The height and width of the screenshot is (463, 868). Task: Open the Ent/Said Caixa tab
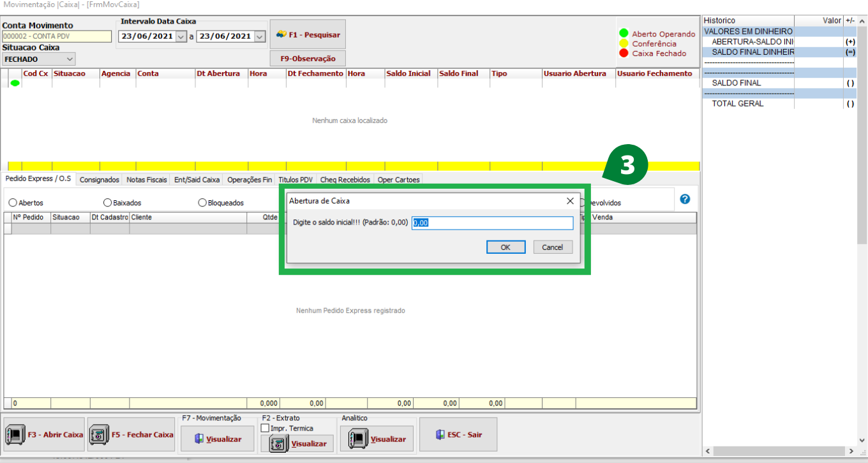(197, 180)
